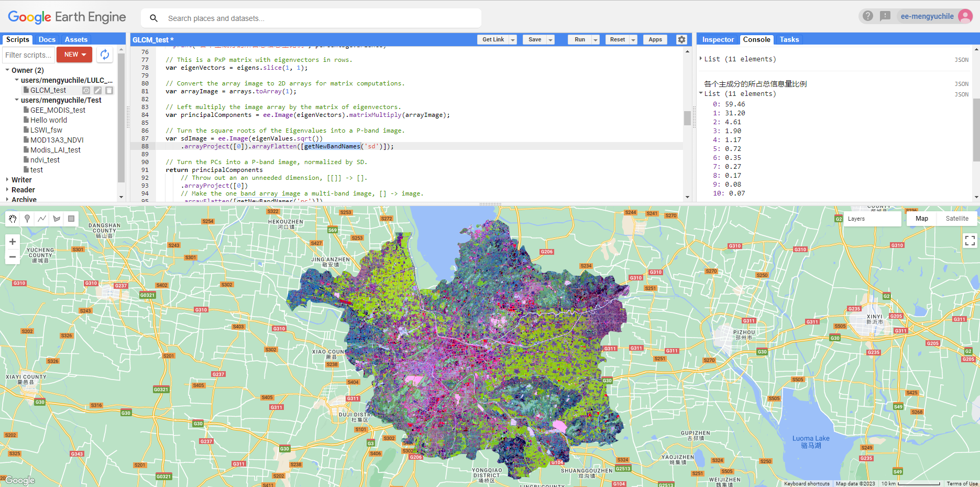The height and width of the screenshot is (487, 980).
Task: Select the draw polygon shape tool
Action: click(x=57, y=219)
